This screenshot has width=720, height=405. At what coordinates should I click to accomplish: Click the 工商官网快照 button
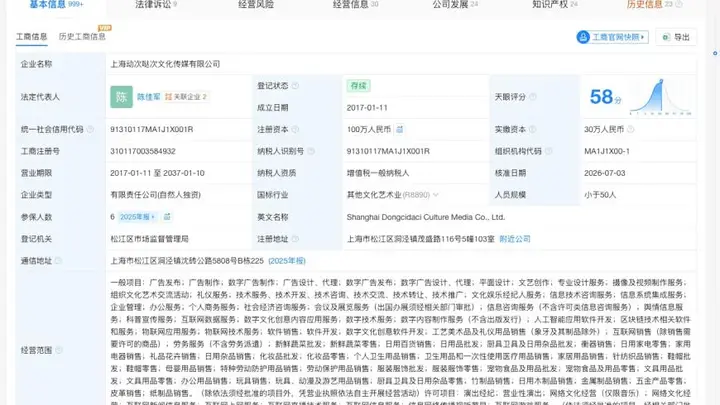coord(612,37)
